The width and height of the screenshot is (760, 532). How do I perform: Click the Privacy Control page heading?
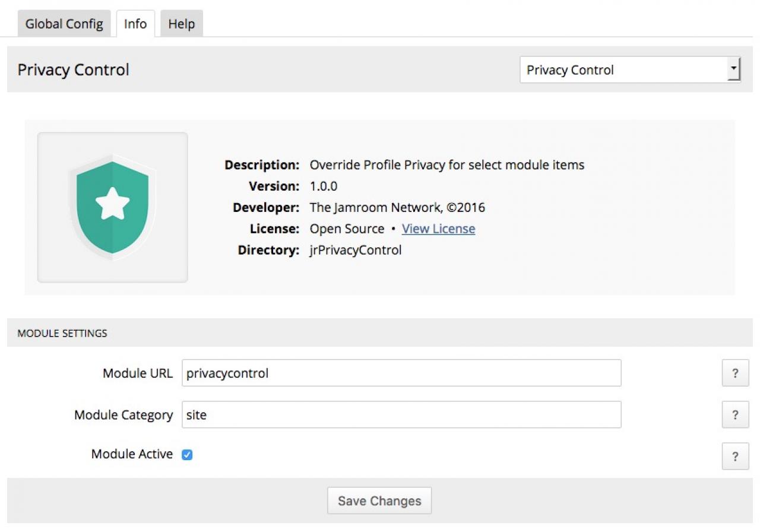74,70
